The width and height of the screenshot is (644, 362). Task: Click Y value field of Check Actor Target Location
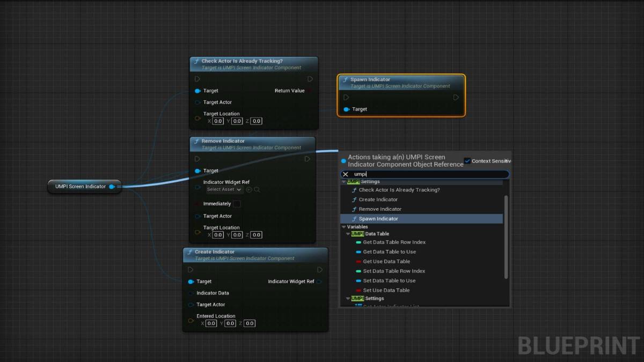pos(237,121)
